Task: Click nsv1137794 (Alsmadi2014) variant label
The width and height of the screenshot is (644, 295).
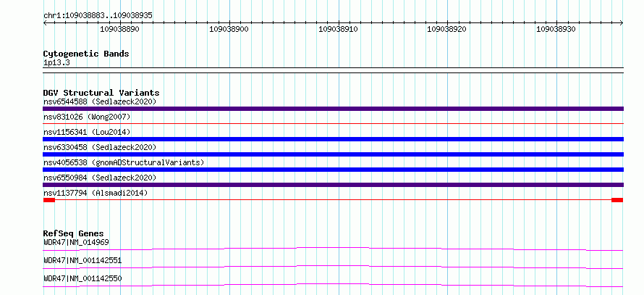Action: 96,193
